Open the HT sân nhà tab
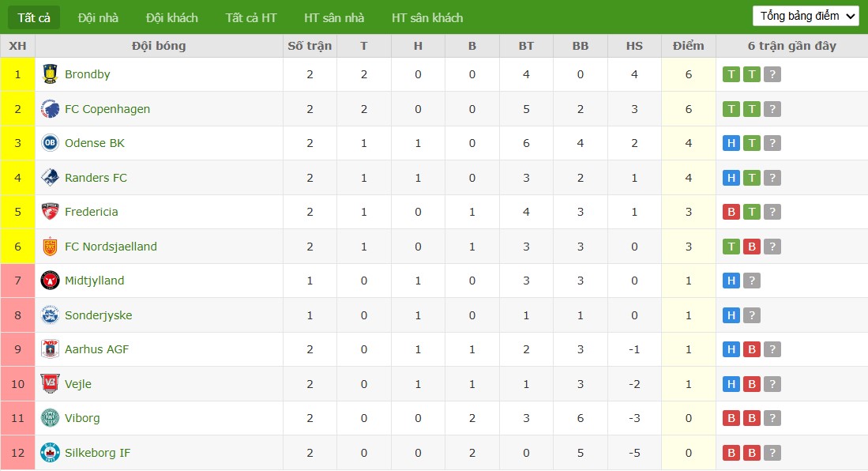868x471 pixels. [x=334, y=17]
